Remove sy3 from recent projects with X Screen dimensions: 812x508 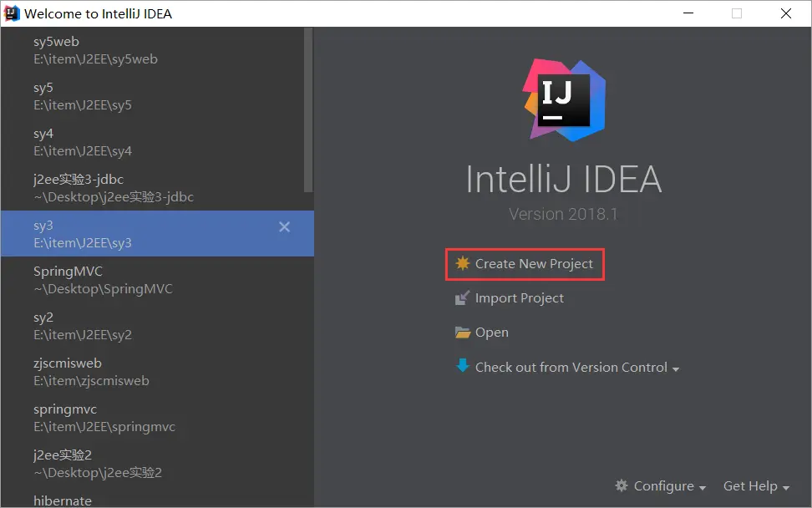point(284,226)
